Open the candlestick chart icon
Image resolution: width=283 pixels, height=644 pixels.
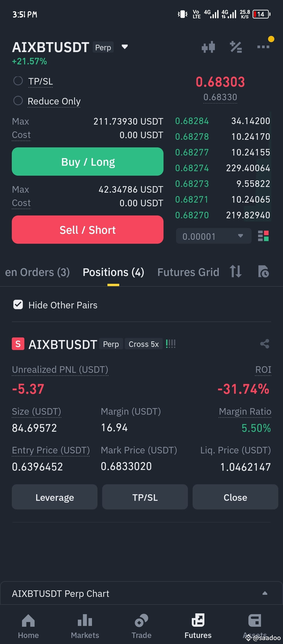pos(208,47)
